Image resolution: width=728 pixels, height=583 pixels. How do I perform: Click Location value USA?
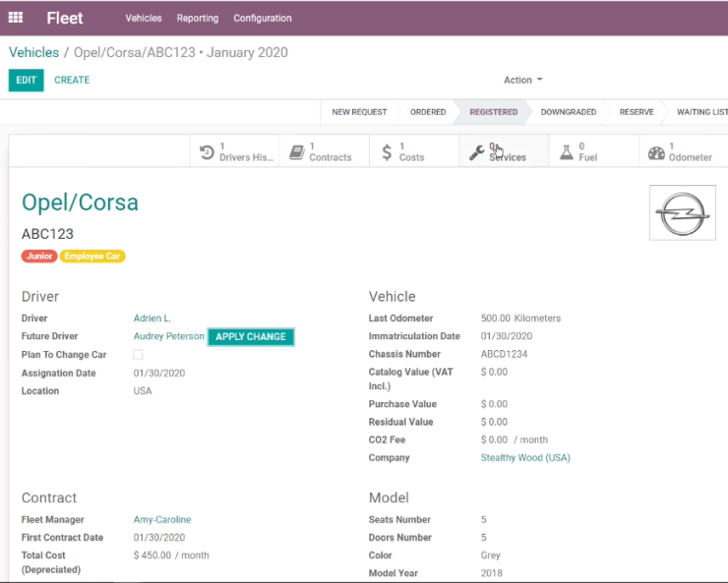[x=142, y=391]
